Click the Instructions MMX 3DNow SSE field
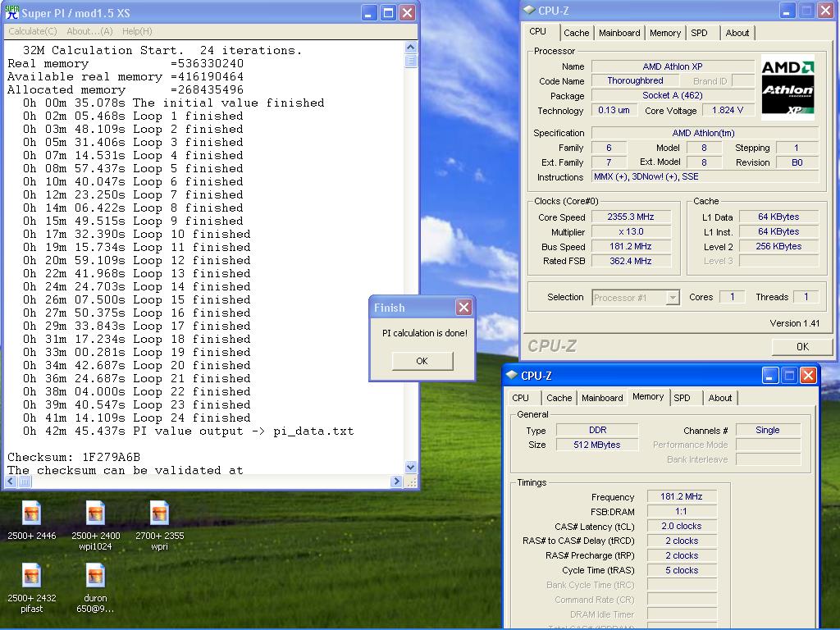 click(705, 177)
